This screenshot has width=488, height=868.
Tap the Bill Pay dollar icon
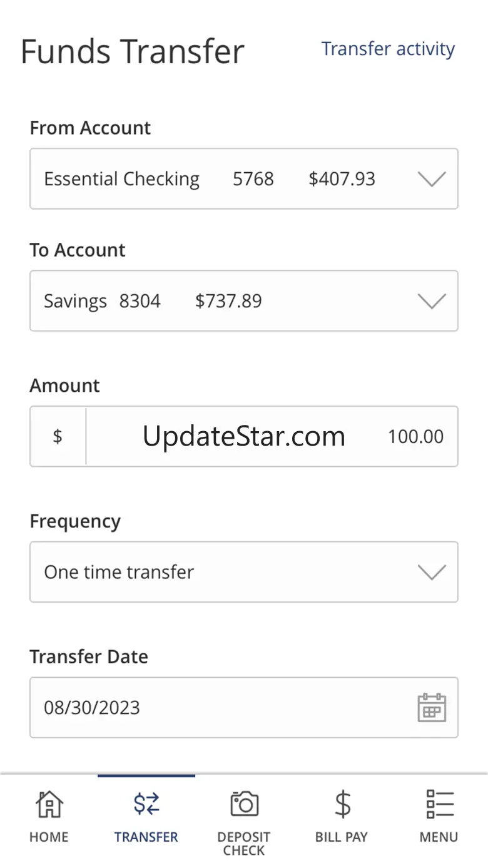pyautogui.click(x=342, y=804)
